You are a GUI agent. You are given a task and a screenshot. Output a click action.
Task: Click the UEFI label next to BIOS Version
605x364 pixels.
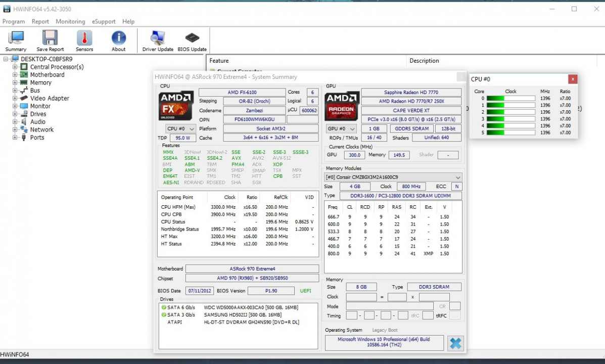click(306, 291)
